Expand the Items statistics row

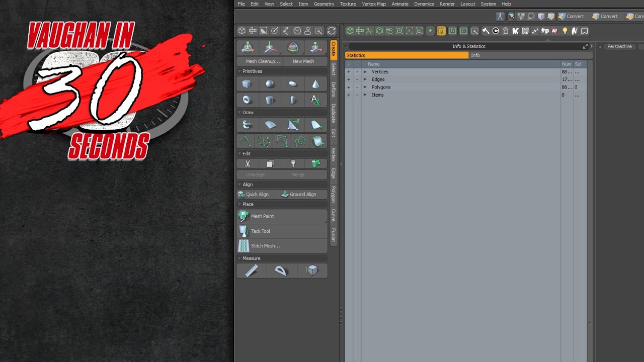(365, 95)
